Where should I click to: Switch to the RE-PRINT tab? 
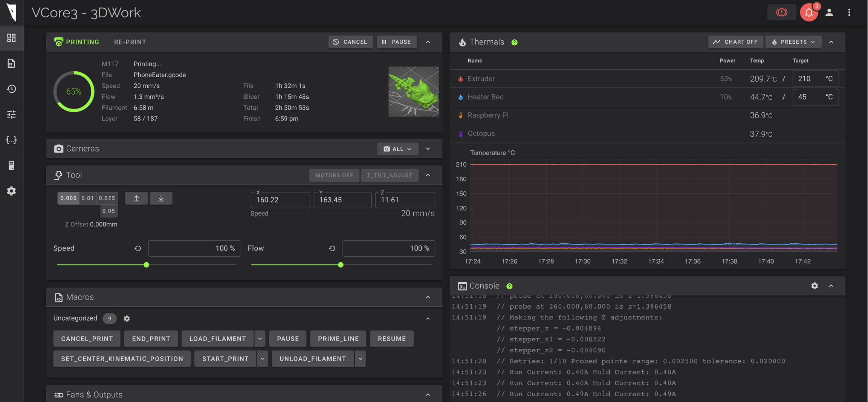[130, 42]
